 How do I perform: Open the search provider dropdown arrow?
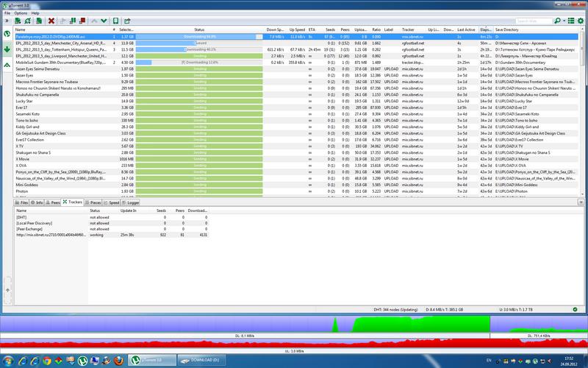[564, 21]
